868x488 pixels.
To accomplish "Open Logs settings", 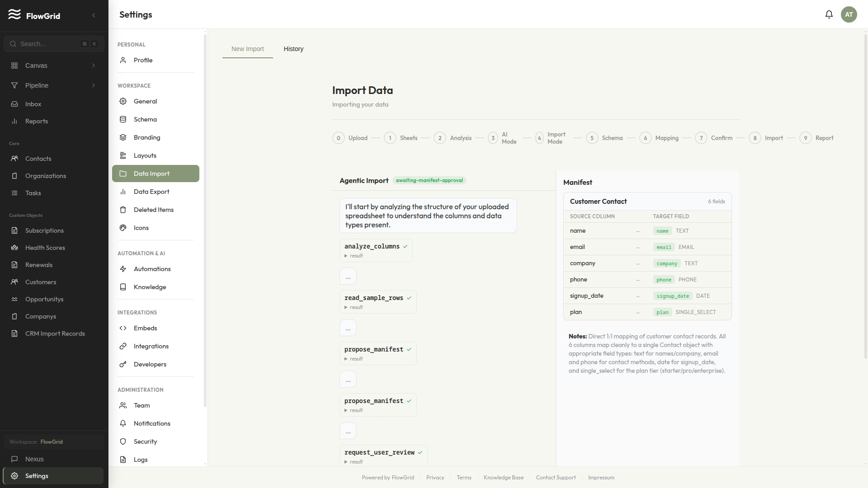I will coord(156,460).
